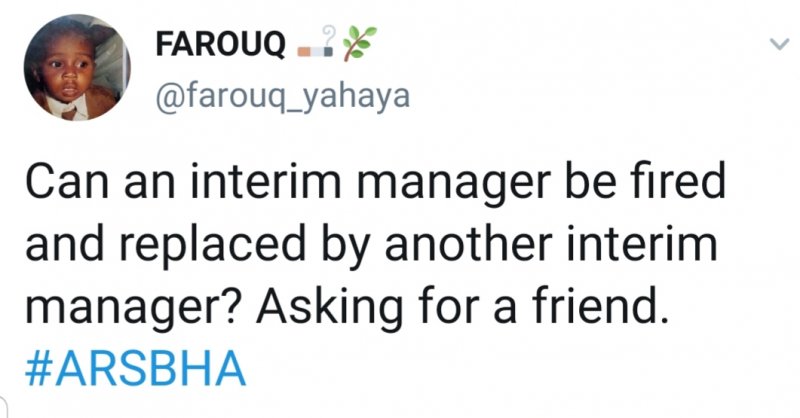Open the tweet options chevron menu
Image resolution: width=800 pixels, height=418 pixels.
pyautogui.click(x=778, y=45)
